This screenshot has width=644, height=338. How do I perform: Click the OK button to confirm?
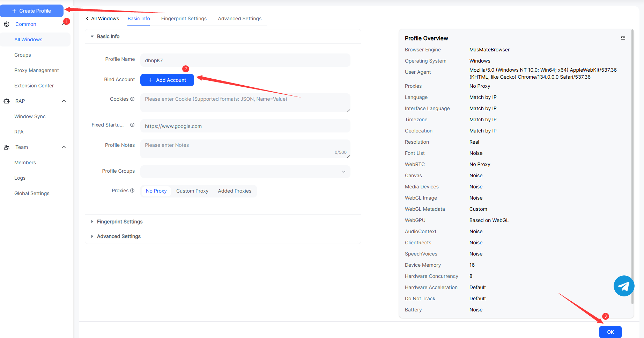(x=610, y=332)
